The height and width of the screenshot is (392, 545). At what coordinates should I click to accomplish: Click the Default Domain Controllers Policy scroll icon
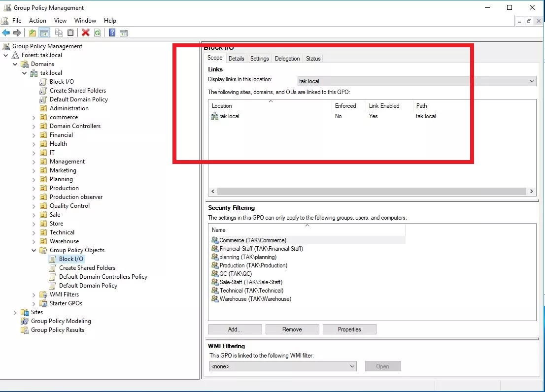tap(53, 277)
